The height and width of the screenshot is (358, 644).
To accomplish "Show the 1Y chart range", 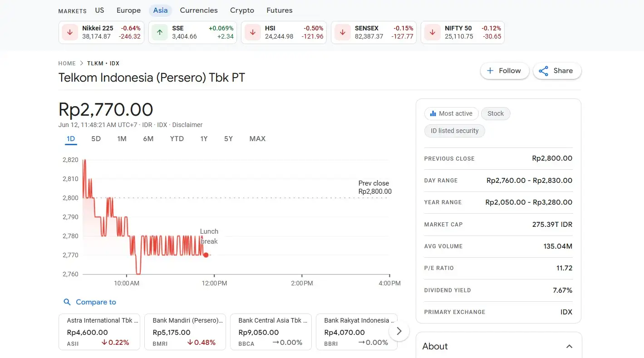I will click(x=204, y=139).
